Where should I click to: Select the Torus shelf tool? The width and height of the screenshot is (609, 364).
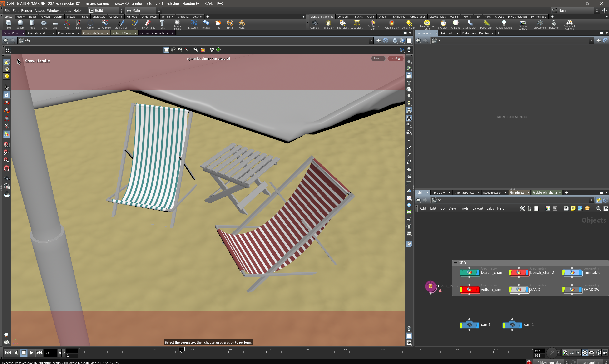coord(43,24)
